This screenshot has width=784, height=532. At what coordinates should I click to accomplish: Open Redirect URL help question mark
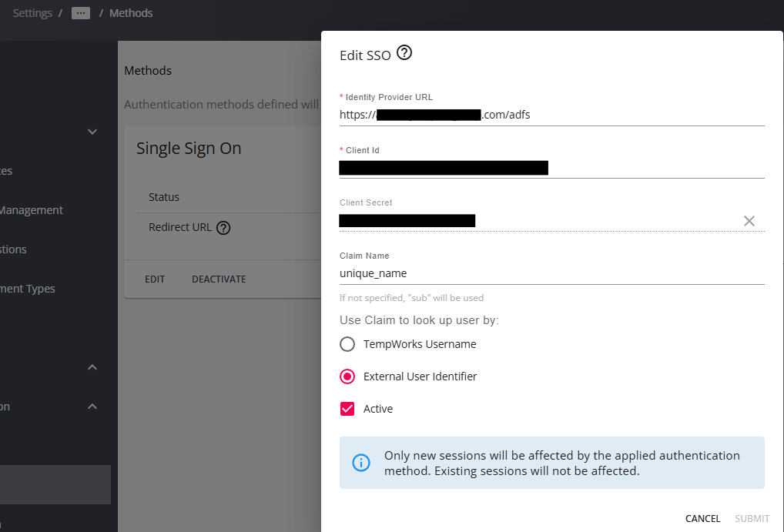[223, 228]
